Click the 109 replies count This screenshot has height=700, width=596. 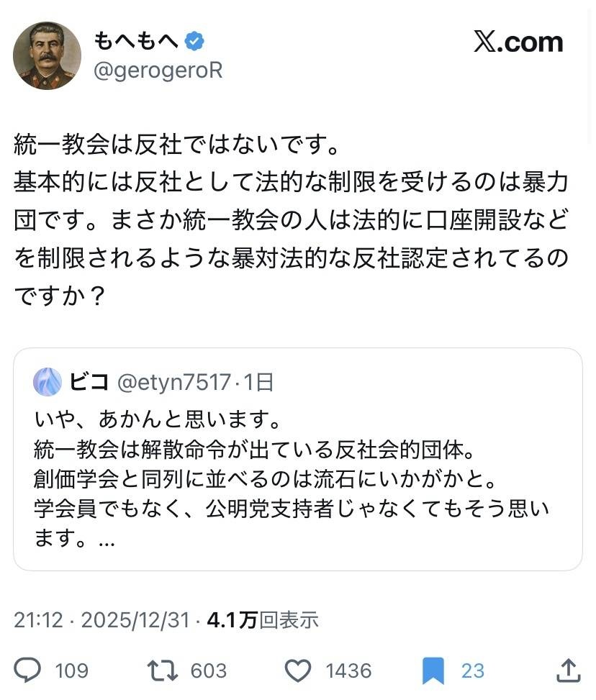(x=71, y=671)
